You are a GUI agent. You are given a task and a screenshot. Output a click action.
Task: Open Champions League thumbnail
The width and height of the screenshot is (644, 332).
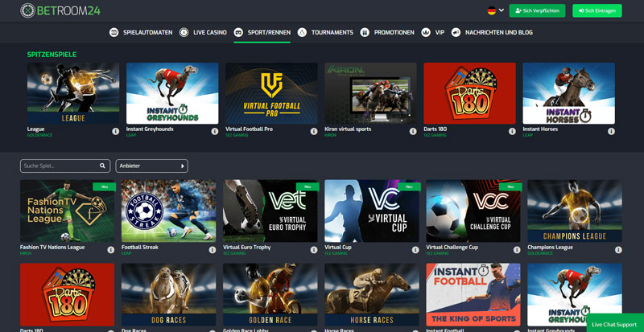575,211
